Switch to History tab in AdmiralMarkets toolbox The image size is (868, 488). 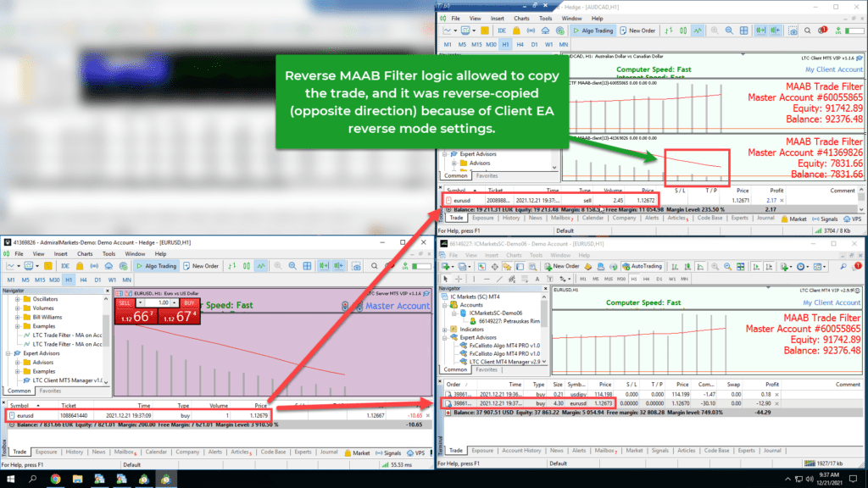coord(75,452)
